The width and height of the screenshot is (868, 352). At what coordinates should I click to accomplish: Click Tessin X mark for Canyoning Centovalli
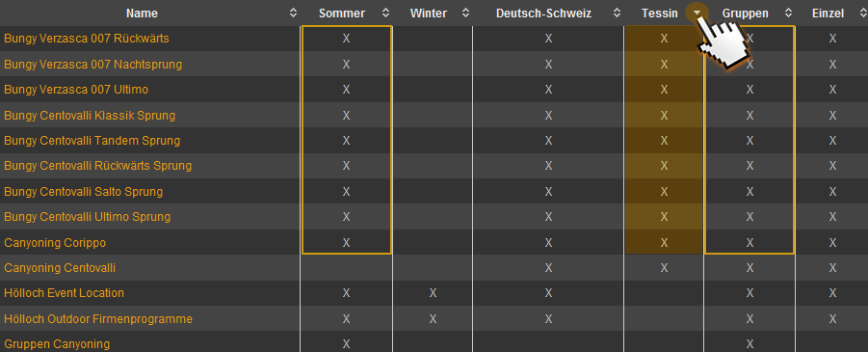665,268
